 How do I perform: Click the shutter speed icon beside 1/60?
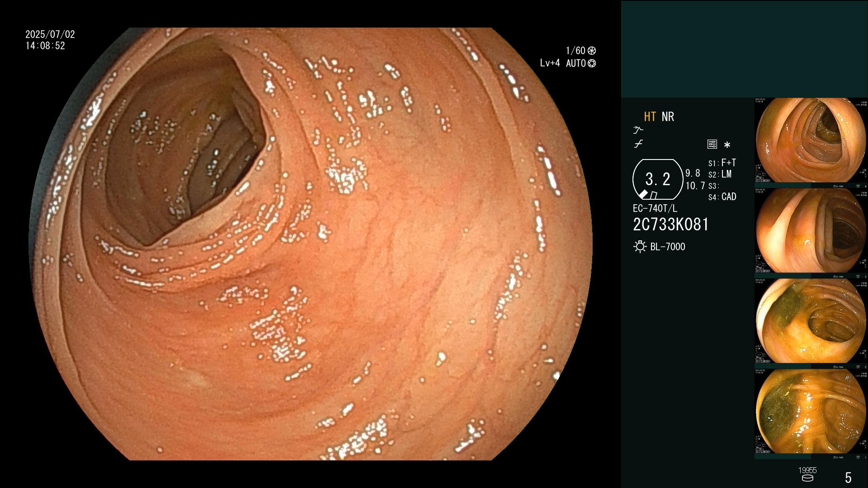pos(592,51)
